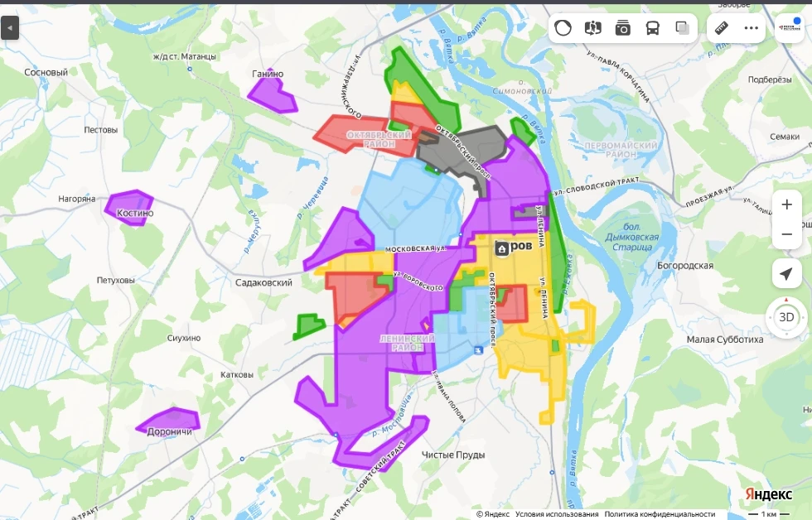Enable the public transport bus layer
812x520 pixels.
point(653,28)
